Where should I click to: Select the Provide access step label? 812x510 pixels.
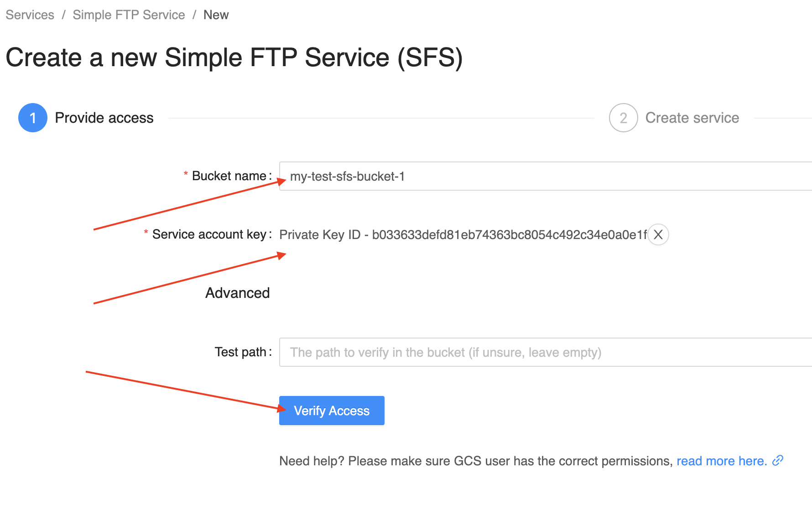coord(104,118)
